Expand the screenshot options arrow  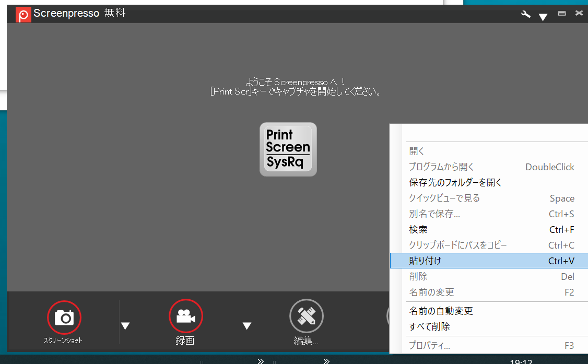(x=125, y=326)
